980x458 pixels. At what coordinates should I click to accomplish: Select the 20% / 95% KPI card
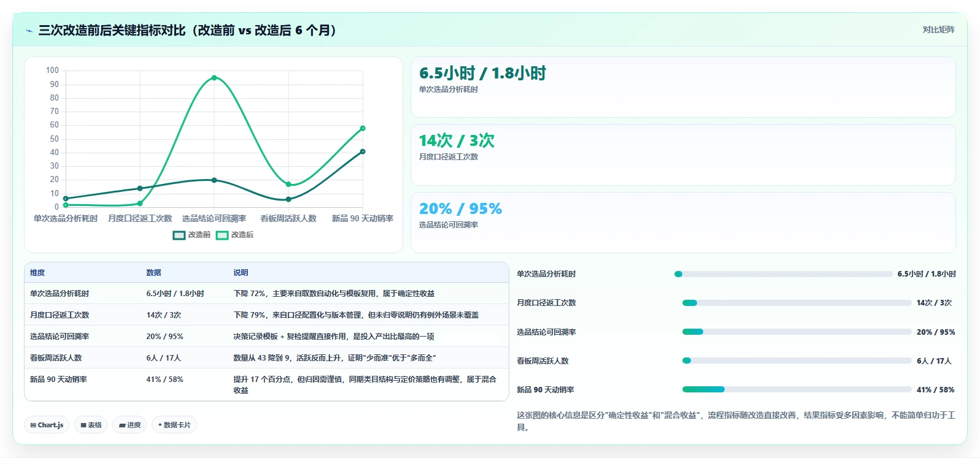coord(683,223)
